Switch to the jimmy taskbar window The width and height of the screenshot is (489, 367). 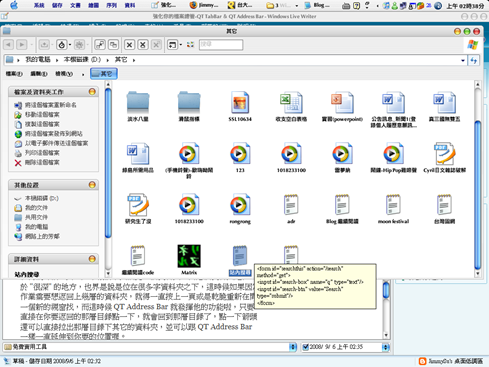(x=204, y=5)
